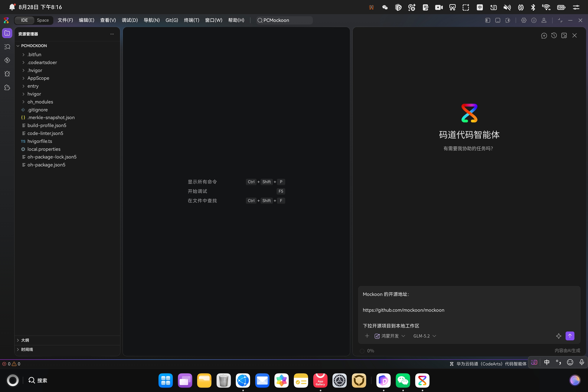Image resolution: width=588 pixels, height=392 pixels.
Task: Open the 窗口(W) menu
Action: pyautogui.click(x=214, y=20)
